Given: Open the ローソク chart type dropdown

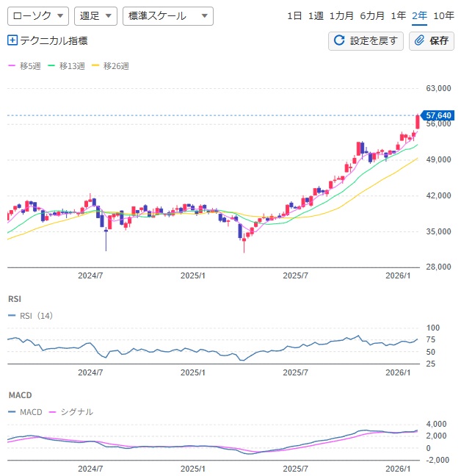Looking at the screenshot, I should click(x=38, y=15).
